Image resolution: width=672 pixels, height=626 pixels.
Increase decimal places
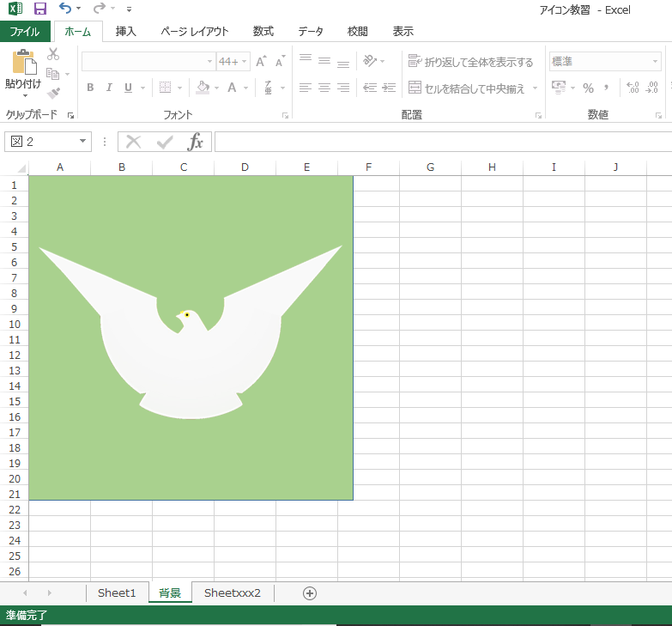(x=633, y=88)
